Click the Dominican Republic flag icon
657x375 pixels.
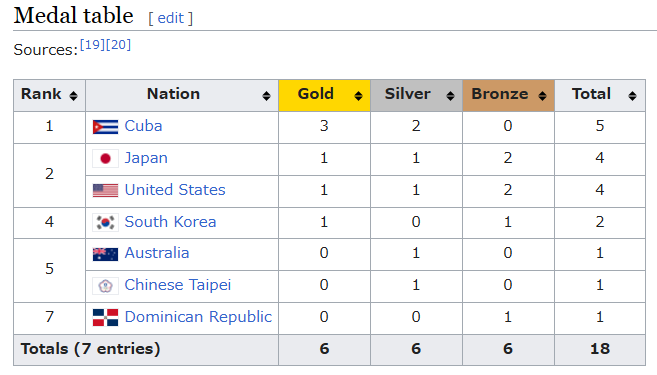click(105, 318)
